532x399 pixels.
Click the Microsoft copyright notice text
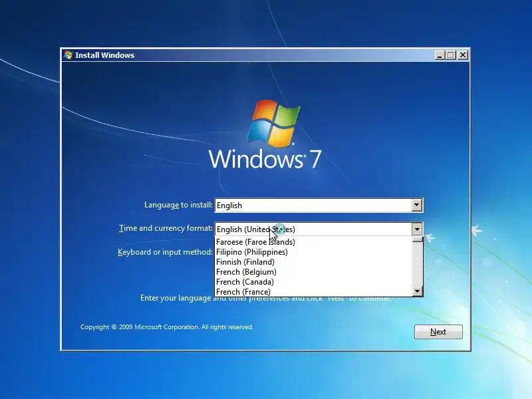167,327
